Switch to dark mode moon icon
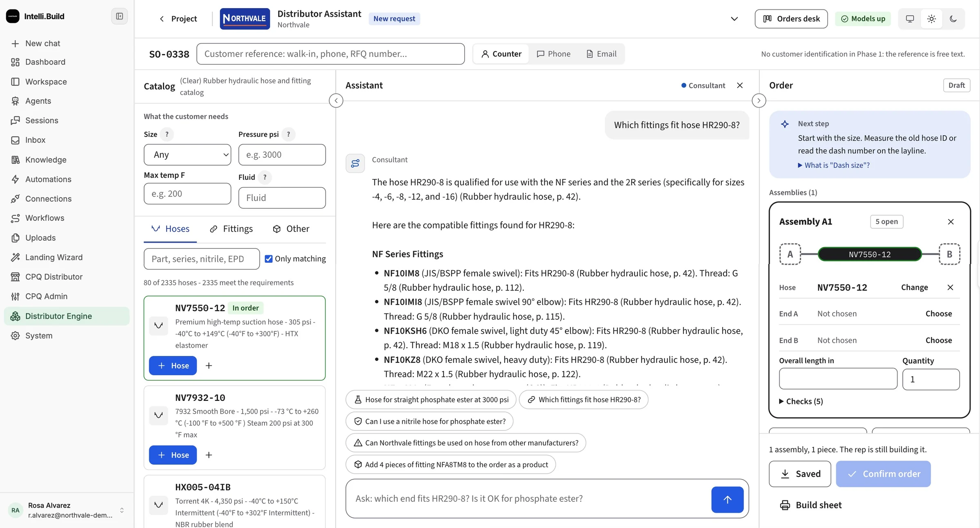Screen dimensions: 980x528 pyautogui.click(x=953, y=19)
